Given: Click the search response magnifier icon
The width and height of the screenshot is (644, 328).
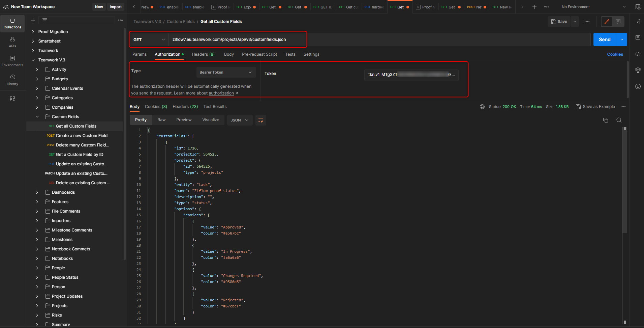Looking at the screenshot, I should 619,120.
